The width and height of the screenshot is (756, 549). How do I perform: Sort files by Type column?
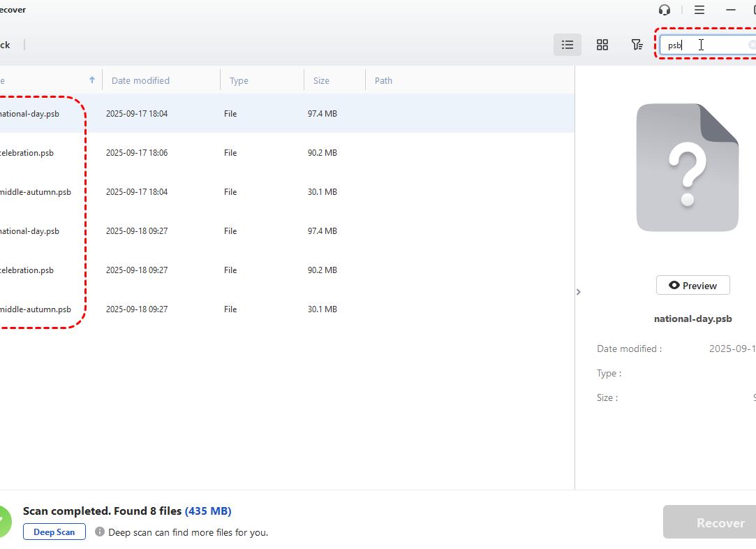239,80
